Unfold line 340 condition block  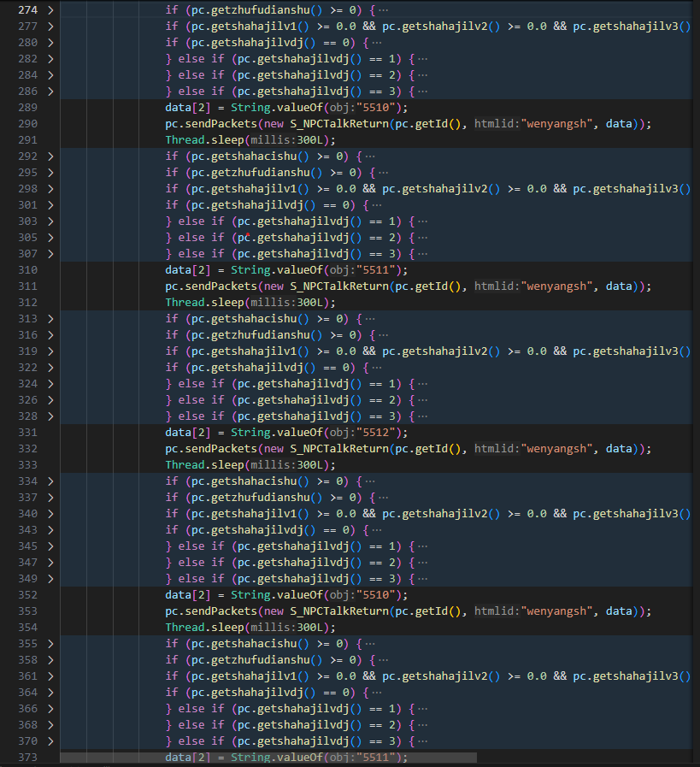(x=50, y=514)
